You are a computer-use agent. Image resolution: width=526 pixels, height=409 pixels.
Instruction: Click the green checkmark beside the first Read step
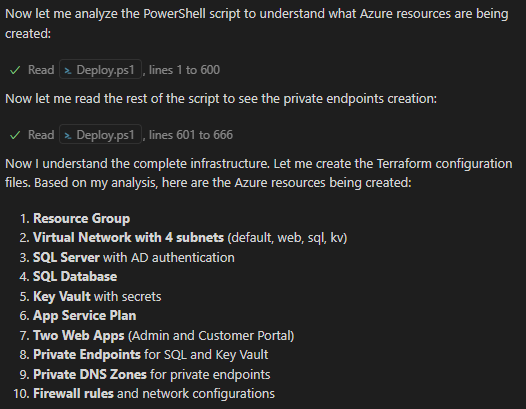(x=15, y=70)
